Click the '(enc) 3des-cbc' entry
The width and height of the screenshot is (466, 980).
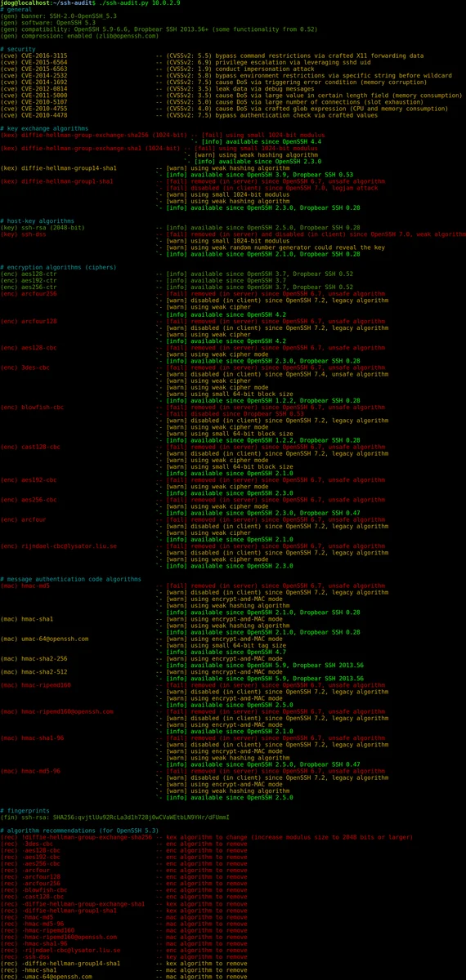click(x=25, y=367)
